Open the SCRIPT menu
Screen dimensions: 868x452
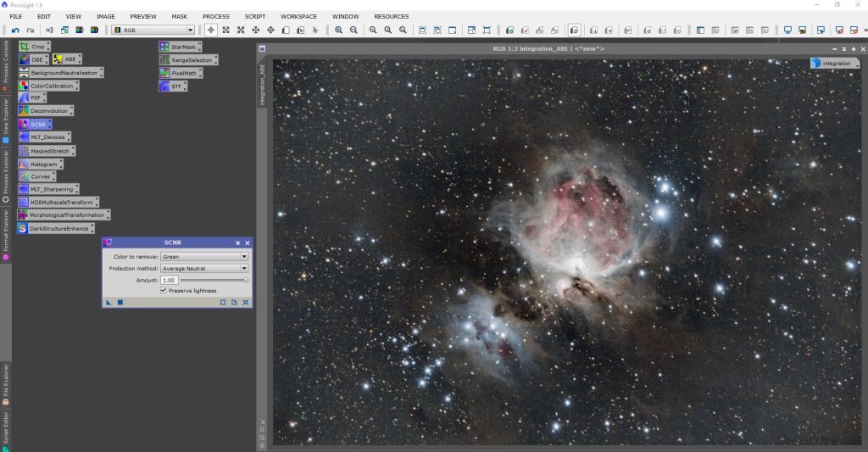pyautogui.click(x=254, y=16)
